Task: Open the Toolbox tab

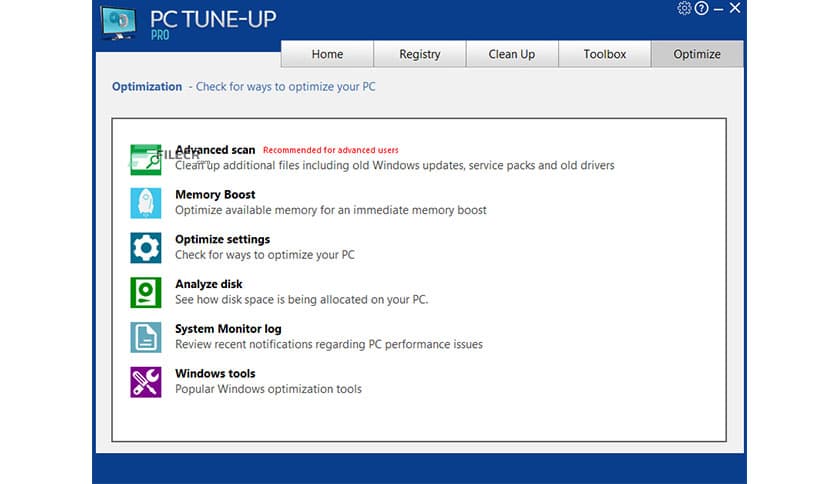Action: (605, 54)
